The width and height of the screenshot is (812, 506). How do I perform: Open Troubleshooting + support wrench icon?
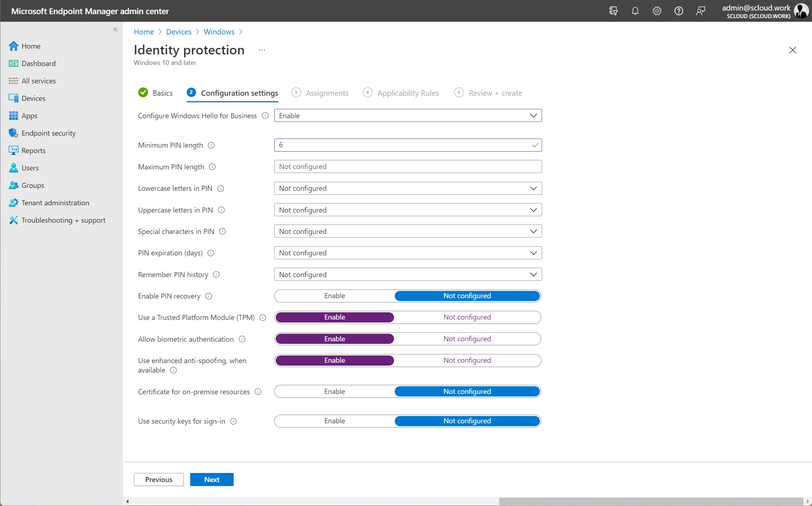coord(13,220)
